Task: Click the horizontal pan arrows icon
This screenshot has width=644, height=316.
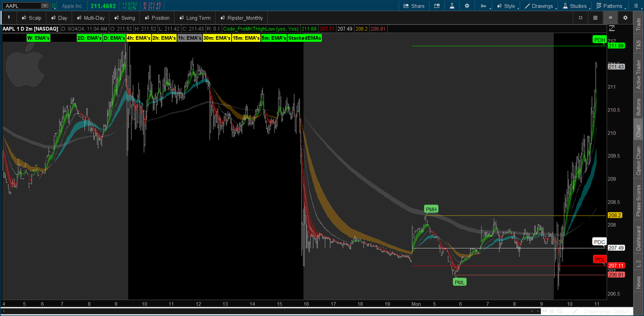Action: [x=544, y=311]
